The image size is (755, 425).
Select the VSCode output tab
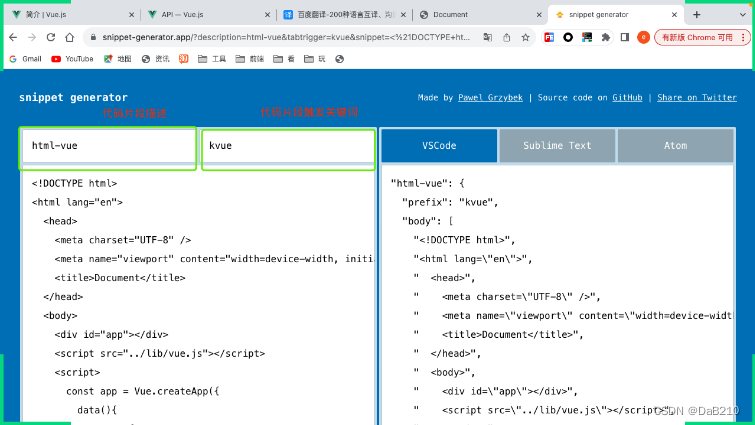point(439,145)
